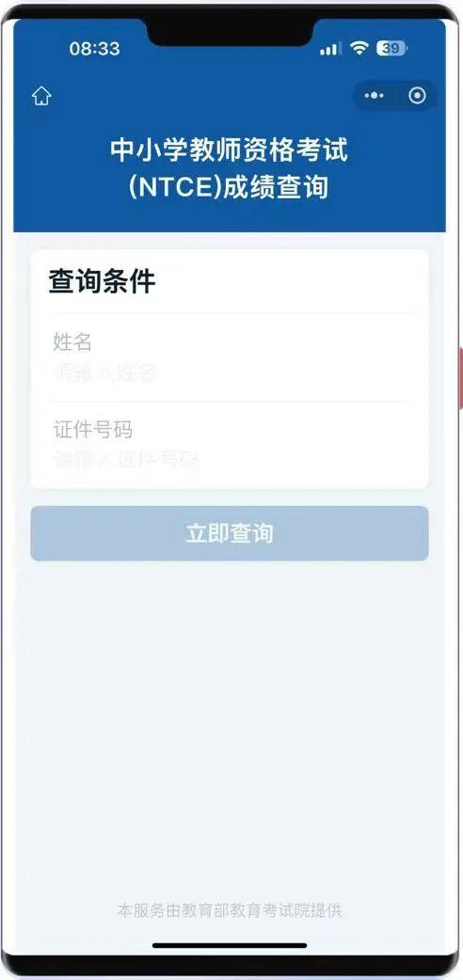Focus the 请输入姓名 name input field
Image resolution: width=463 pixels, height=980 pixels.
tap(231, 373)
